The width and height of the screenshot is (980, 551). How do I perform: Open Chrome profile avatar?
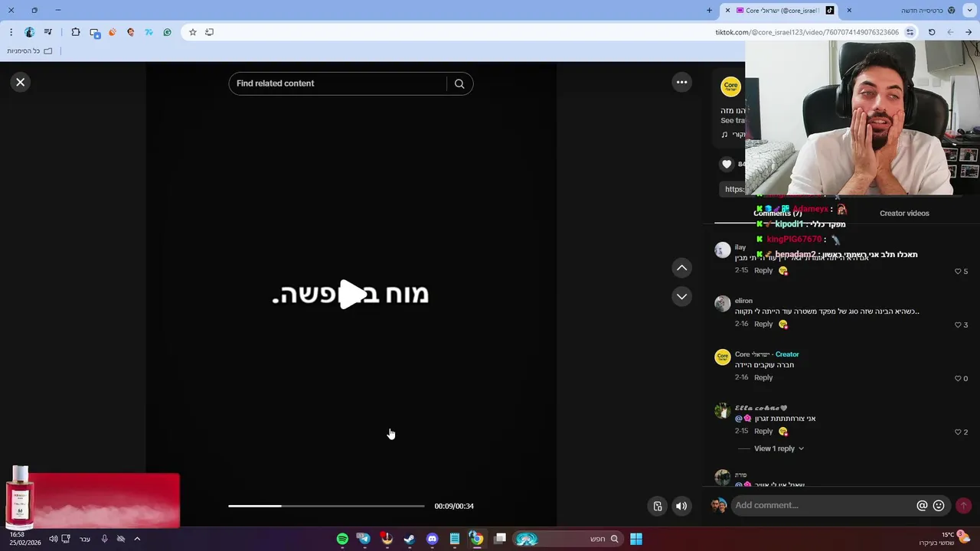[x=30, y=32]
